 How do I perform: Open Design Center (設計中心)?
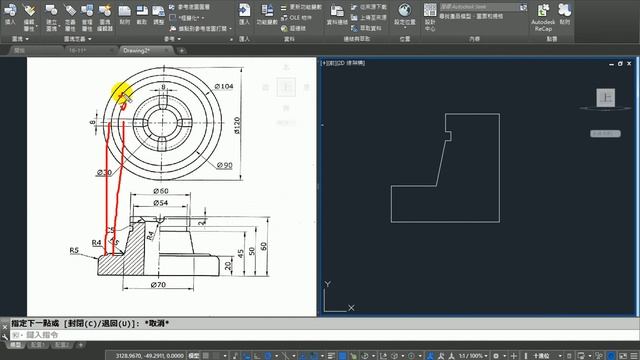coord(430,18)
